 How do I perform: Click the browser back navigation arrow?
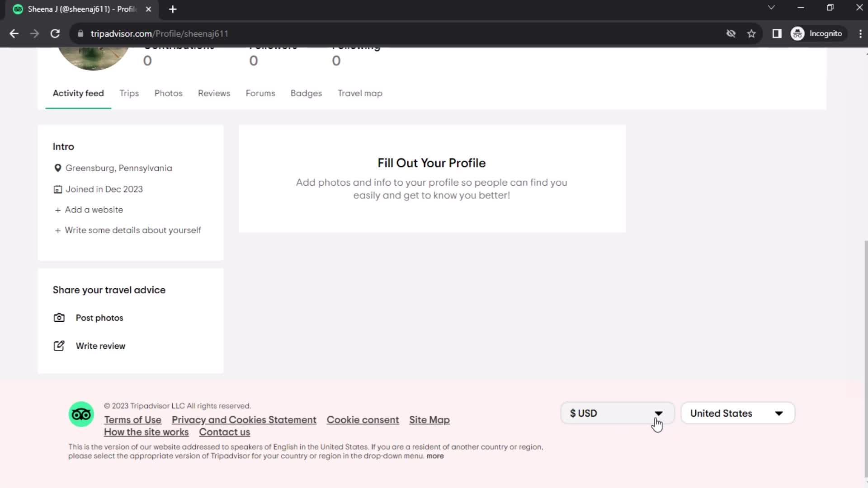pos(14,33)
